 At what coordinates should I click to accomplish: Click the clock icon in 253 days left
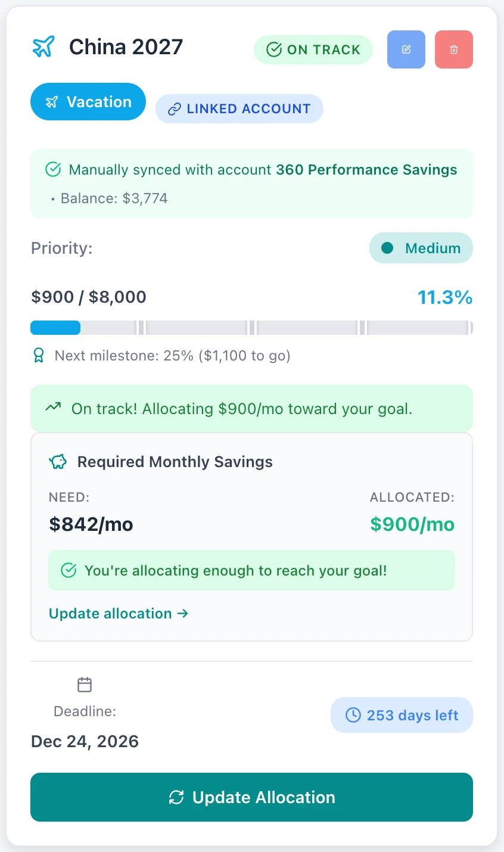point(352,715)
